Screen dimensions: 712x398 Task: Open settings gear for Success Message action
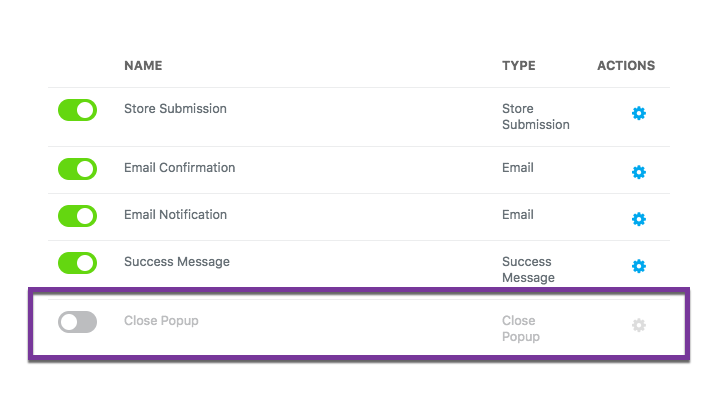pyautogui.click(x=638, y=266)
